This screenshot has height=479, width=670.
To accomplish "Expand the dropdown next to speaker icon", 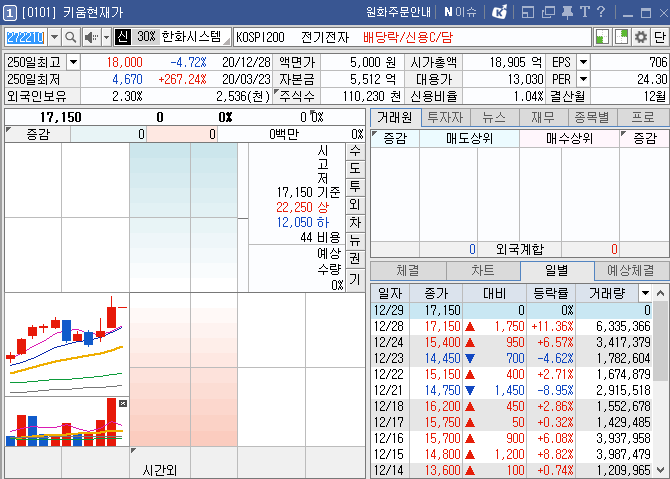I will coord(106,38).
